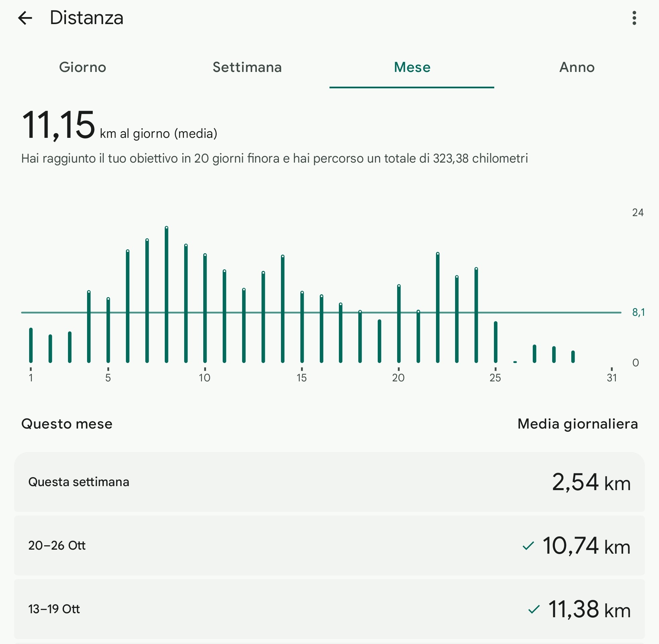Viewport: 659px width, 644px height.
Task: Tap the 8,1 goal line label
Action: (x=638, y=312)
